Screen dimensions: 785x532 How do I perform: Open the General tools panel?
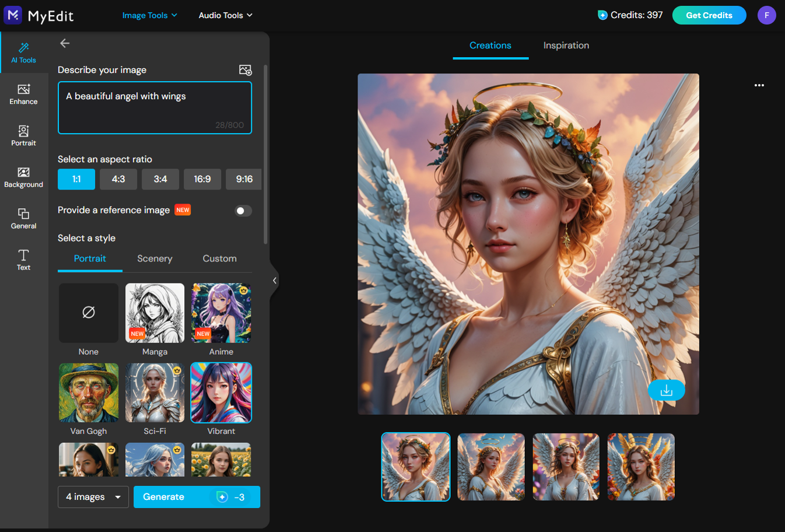[23, 218]
